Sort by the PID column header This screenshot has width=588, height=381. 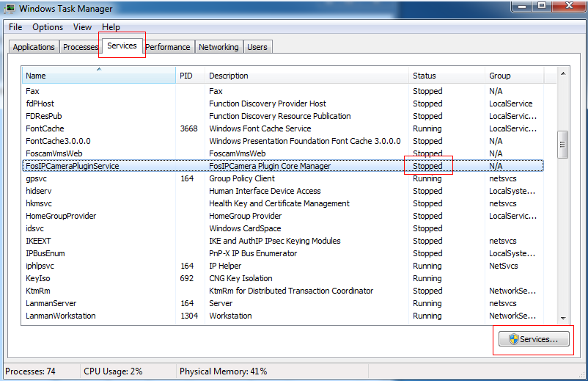coord(190,76)
